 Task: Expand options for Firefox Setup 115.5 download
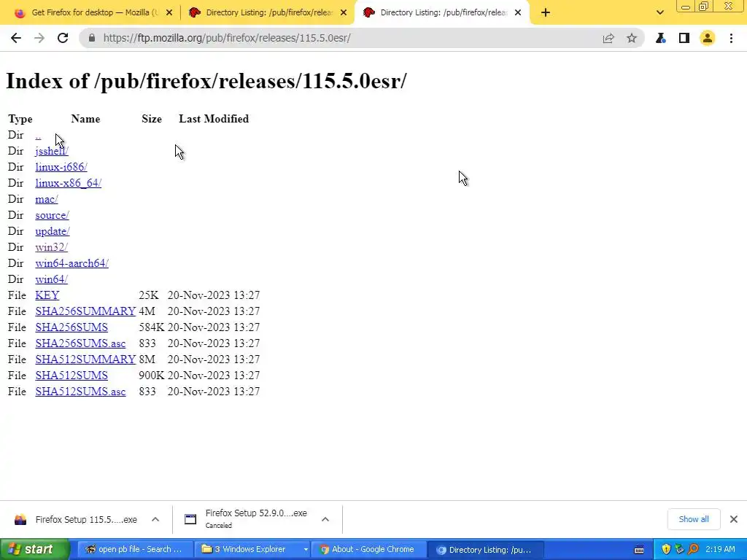coord(155,519)
